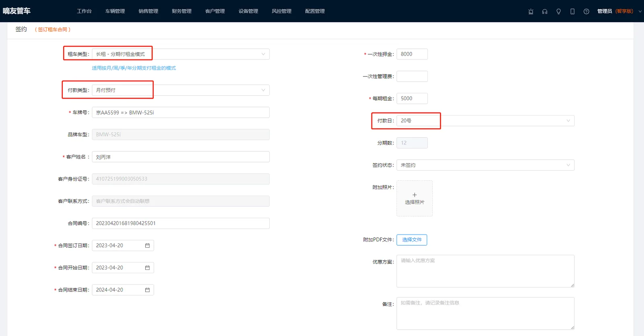This screenshot has width=644, height=336.
Task: Focus the 一次性押金 field showing 8000
Action: pos(412,54)
